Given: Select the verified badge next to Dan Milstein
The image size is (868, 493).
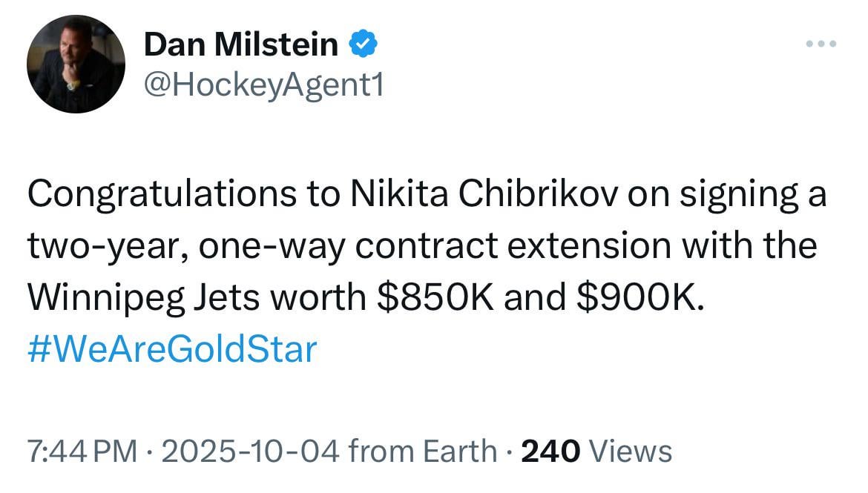Looking at the screenshot, I should click(x=363, y=43).
